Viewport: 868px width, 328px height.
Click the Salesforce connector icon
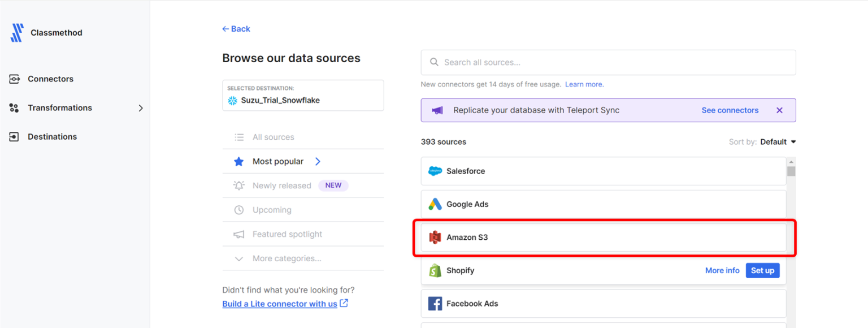(435, 171)
